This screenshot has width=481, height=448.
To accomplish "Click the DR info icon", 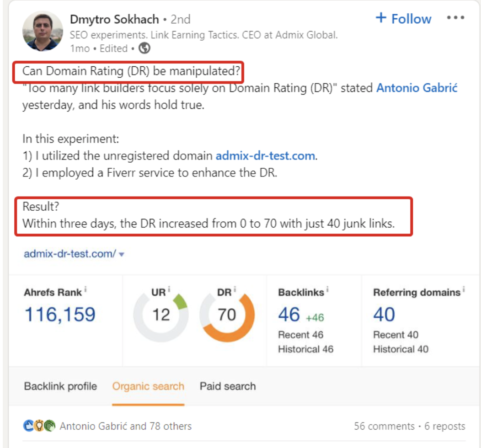I will coord(235,289).
